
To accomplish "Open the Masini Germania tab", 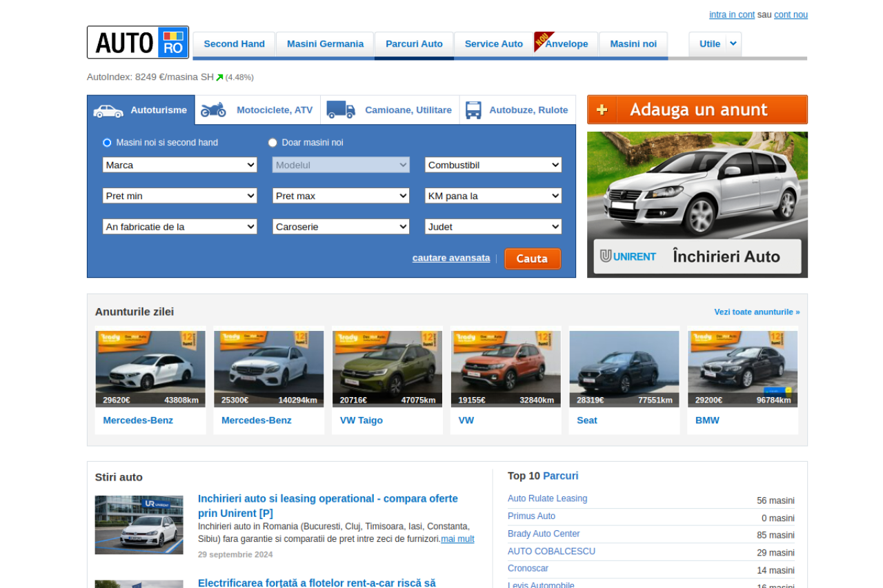I will pyautogui.click(x=325, y=44).
